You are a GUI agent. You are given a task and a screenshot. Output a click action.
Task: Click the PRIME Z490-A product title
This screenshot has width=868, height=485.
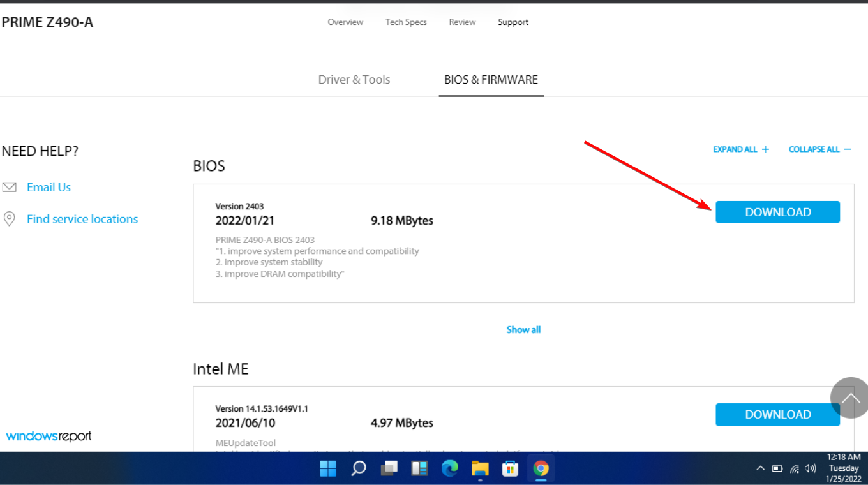[x=47, y=22]
